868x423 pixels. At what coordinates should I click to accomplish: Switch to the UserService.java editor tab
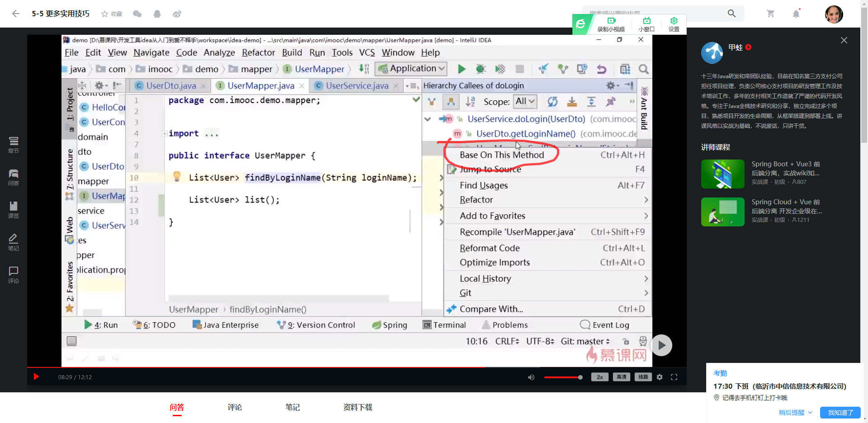pos(357,85)
